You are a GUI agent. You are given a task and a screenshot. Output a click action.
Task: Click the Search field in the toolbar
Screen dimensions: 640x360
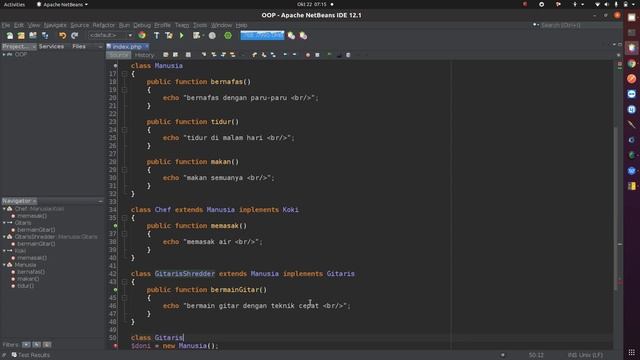click(x=580, y=25)
